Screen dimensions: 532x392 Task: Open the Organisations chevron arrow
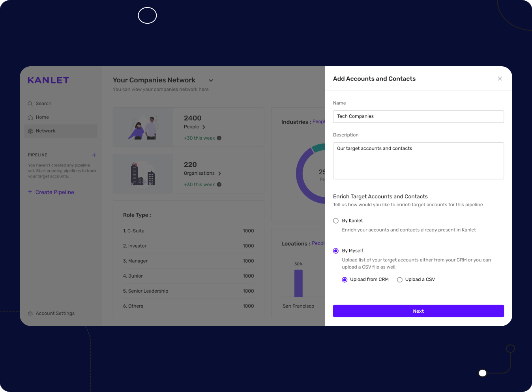[219, 174]
